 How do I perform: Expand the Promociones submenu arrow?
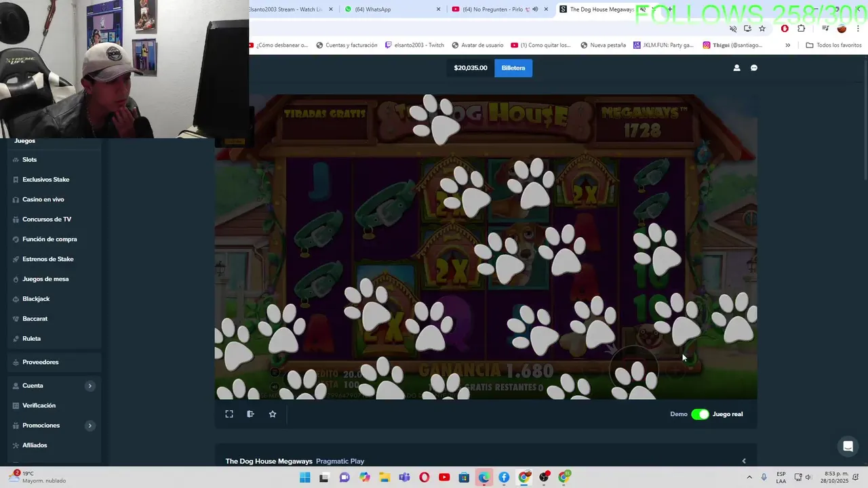[90, 426]
